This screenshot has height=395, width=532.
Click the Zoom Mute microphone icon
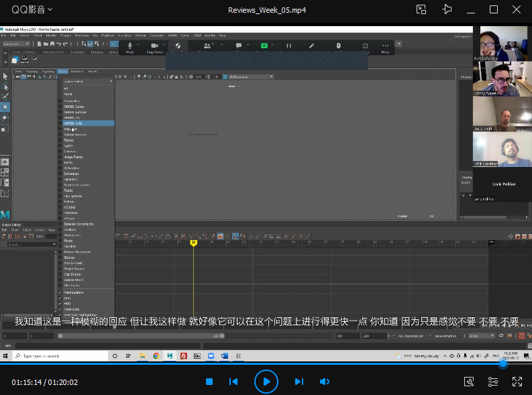(130, 46)
